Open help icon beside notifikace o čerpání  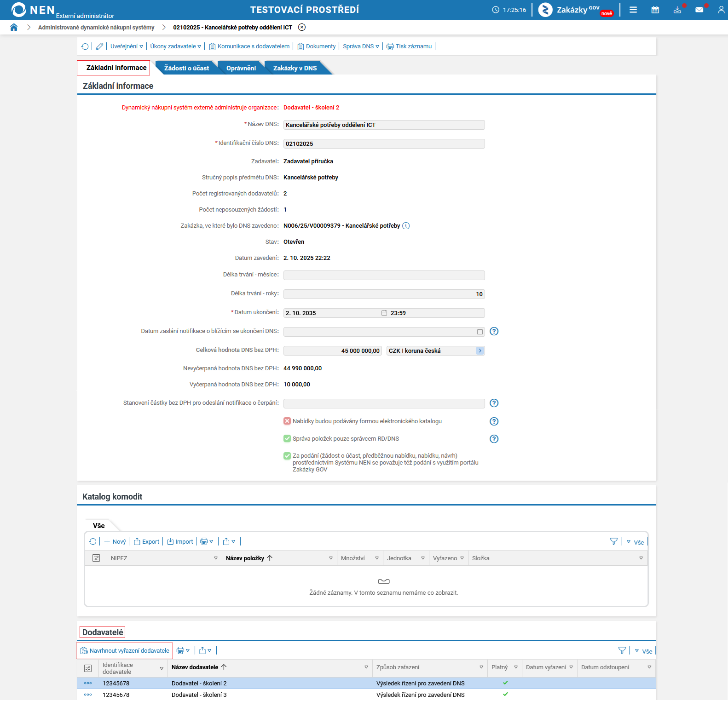[x=494, y=403]
